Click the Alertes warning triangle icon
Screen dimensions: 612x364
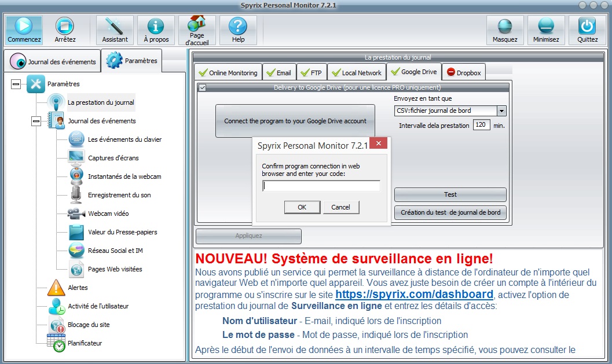pos(56,288)
